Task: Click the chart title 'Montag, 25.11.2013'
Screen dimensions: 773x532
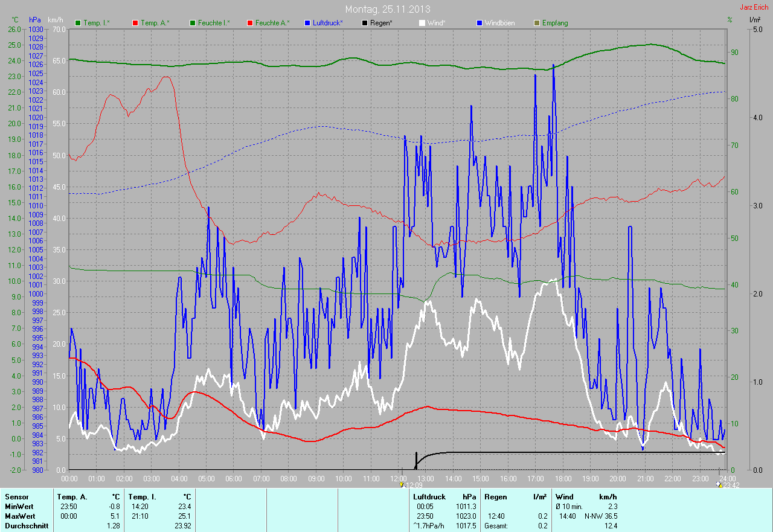Action: pos(388,9)
